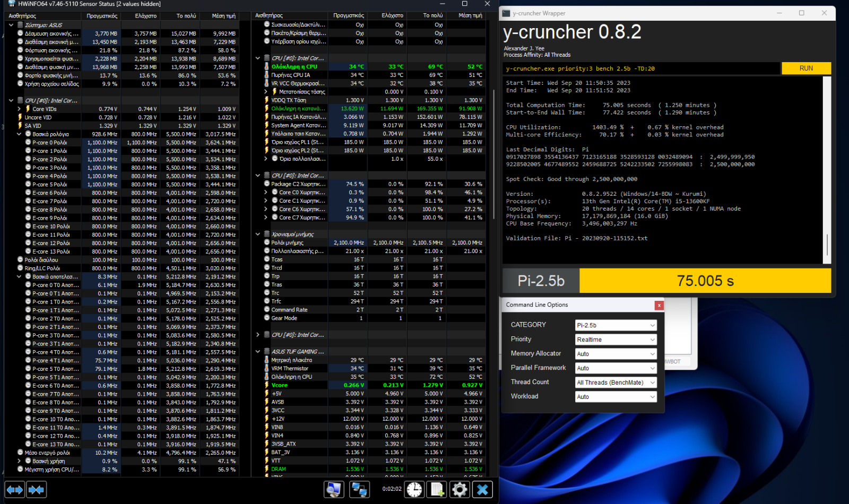Select the VR VCC Θερμοκρασί... row
This screenshot has height=504, width=849.
[369, 83]
